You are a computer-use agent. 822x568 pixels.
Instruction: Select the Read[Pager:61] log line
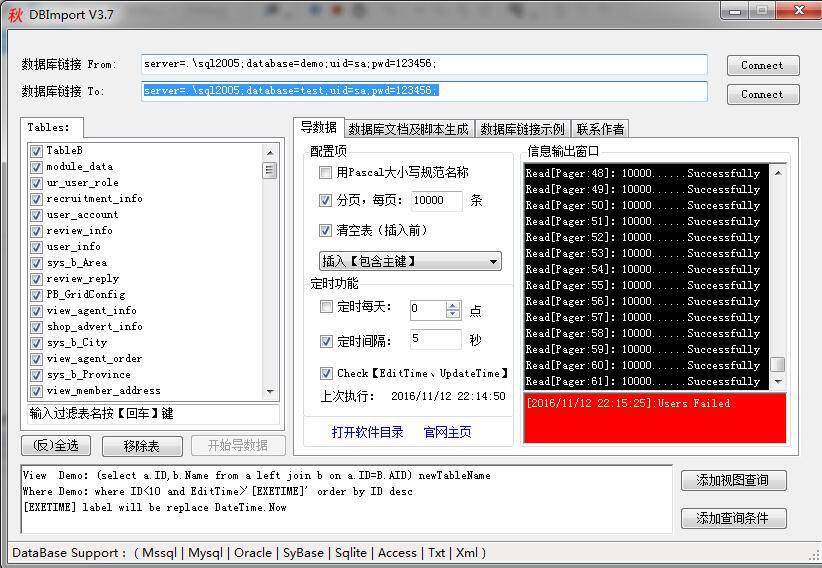pyautogui.click(x=643, y=381)
